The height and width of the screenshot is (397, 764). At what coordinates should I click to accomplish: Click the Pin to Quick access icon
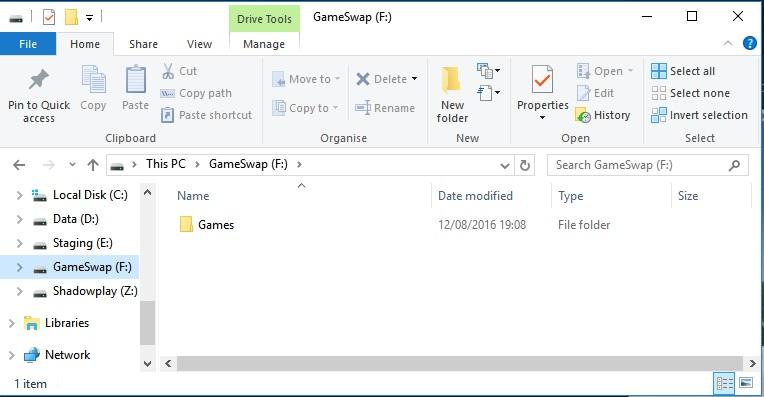[x=38, y=80]
